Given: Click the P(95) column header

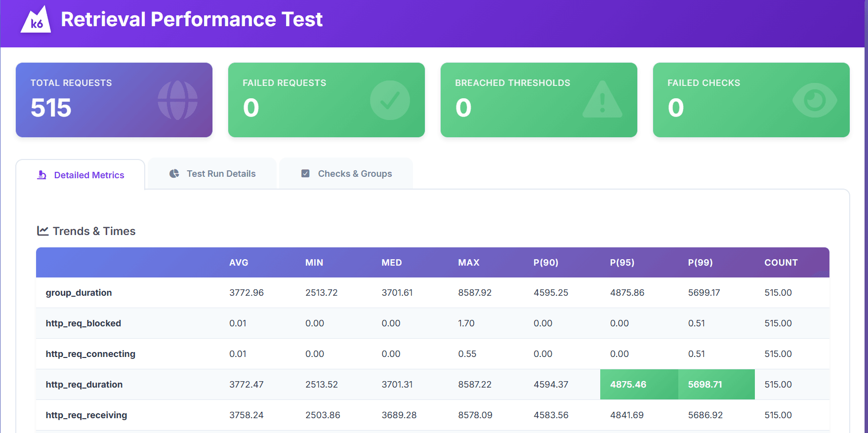Looking at the screenshot, I should click(x=622, y=263).
